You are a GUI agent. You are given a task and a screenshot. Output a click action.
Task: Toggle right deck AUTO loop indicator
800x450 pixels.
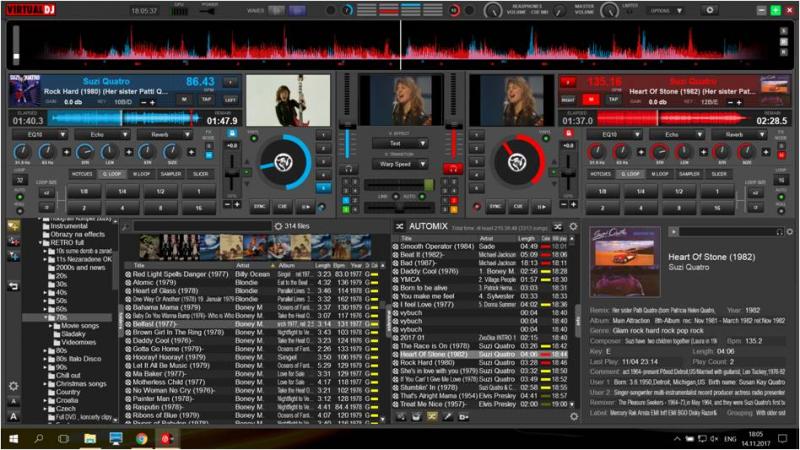(781, 197)
